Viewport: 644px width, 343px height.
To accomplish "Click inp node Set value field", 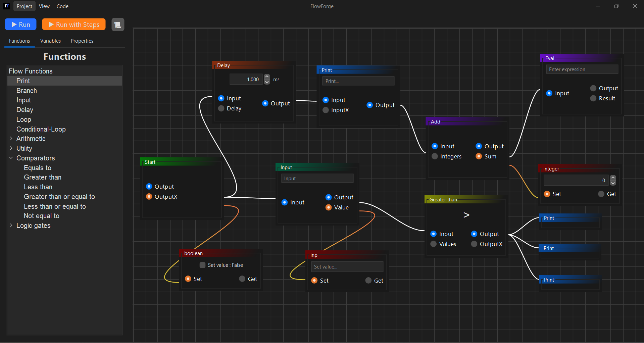I will click(x=347, y=267).
